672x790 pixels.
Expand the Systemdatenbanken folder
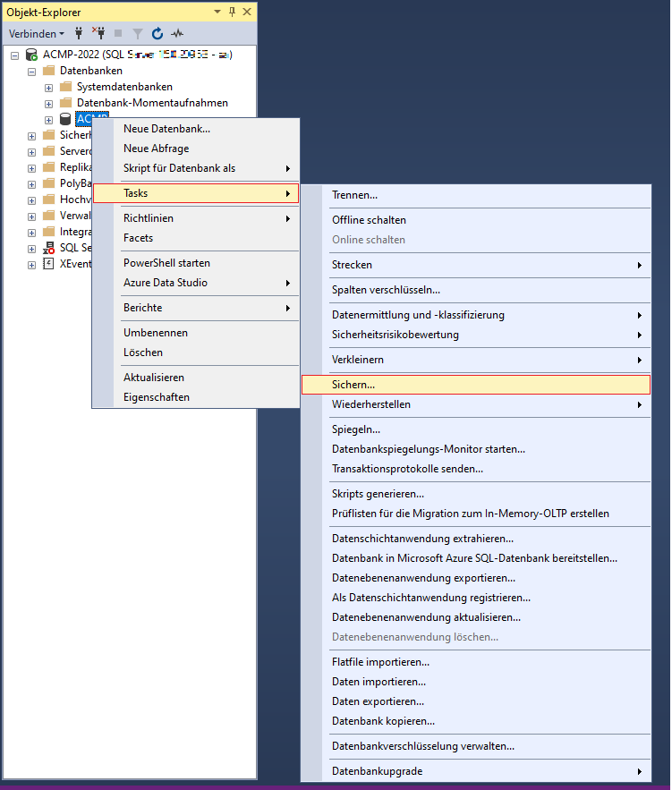tap(48, 87)
